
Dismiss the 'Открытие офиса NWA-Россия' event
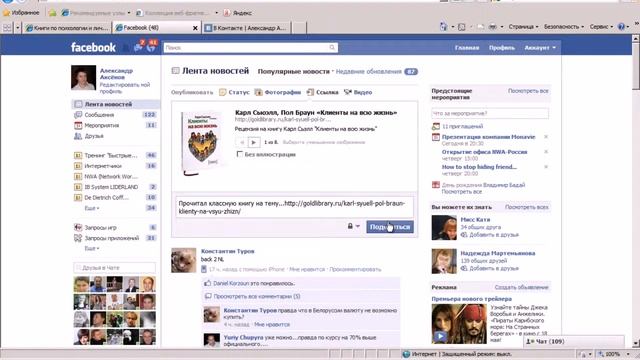pos(546,152)
